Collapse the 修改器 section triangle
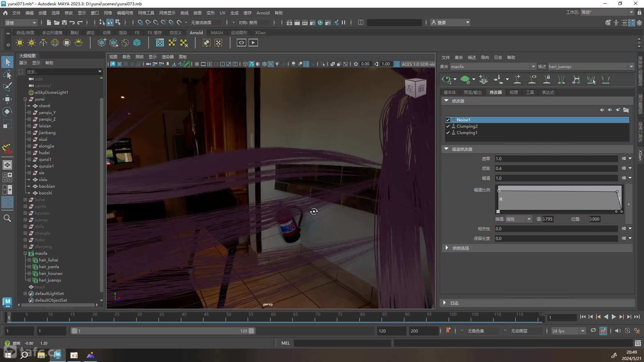644x362 pixels. tap(446, 101)
